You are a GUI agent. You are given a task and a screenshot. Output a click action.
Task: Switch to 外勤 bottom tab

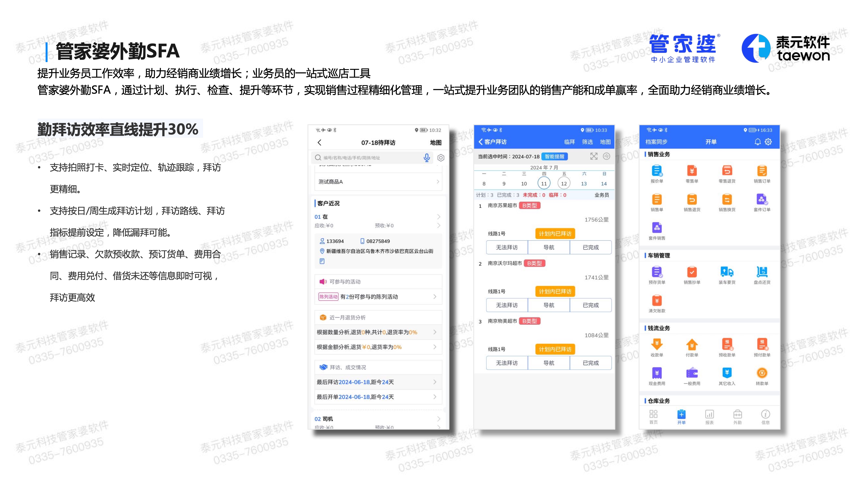(738, 417)
